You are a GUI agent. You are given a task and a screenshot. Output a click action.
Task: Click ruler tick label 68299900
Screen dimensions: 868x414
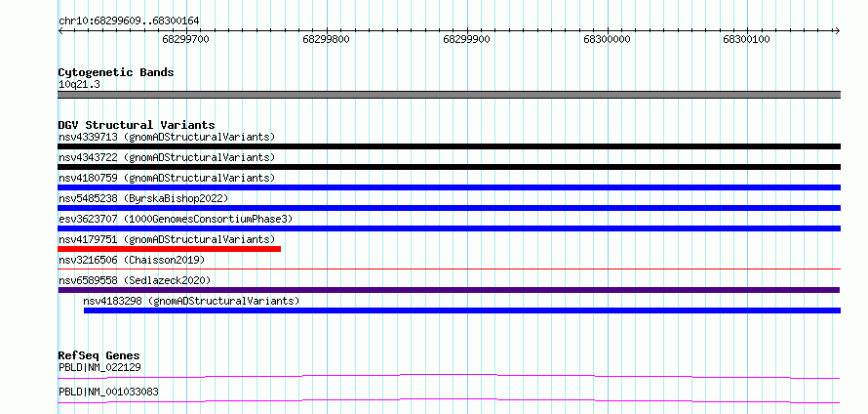click(466, 40)
